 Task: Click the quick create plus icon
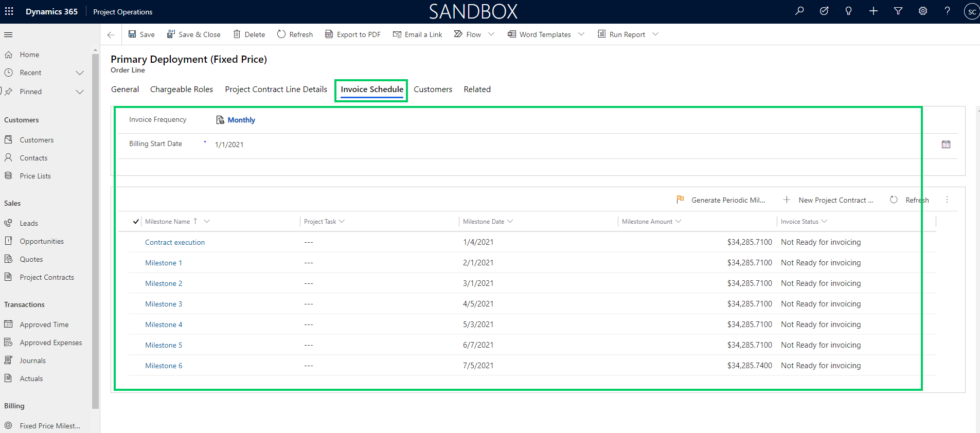[874, 11]
